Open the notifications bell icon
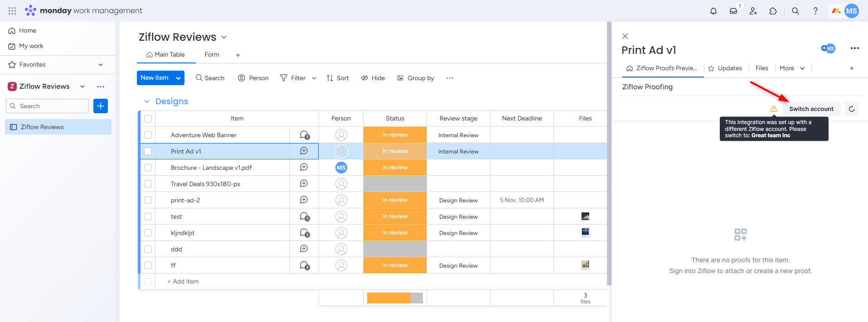This screenshot has width=868, height=322. (x=713, y=11)
